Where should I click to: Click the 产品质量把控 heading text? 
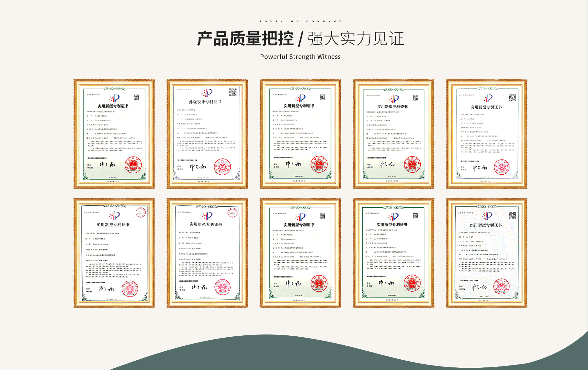coord(245,39)
